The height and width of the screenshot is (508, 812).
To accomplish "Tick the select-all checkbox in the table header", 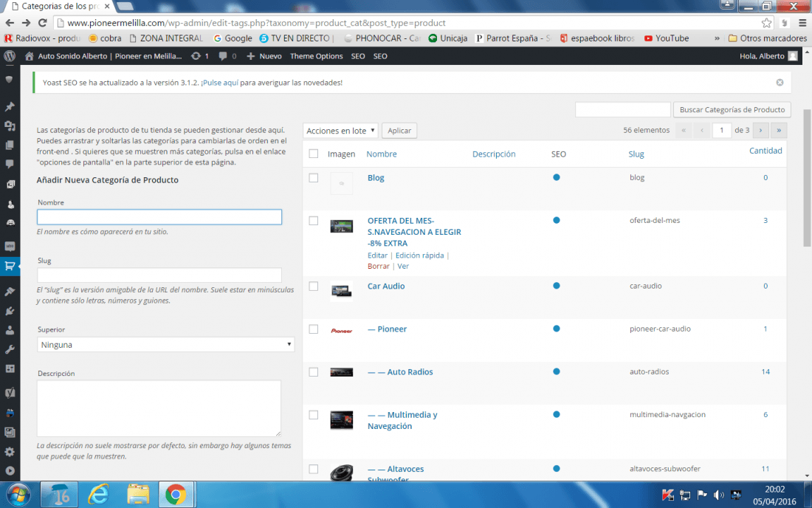I will (x=313, y=154).
